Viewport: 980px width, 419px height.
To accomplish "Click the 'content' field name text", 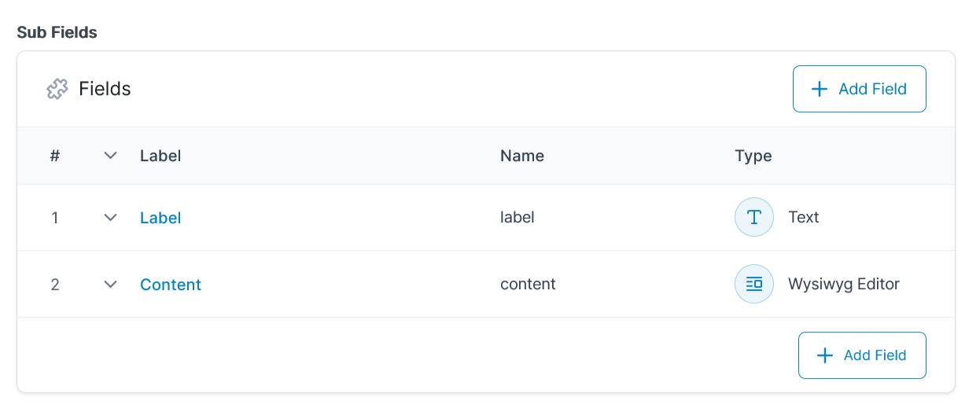I will [x=528, y=284].
